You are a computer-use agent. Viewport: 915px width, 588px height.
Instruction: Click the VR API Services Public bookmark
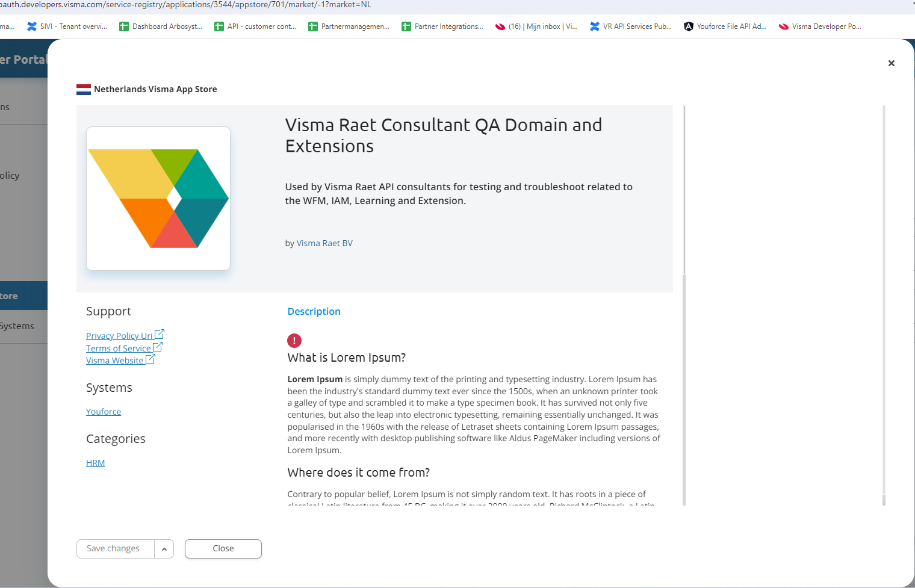tap(630, 26)
